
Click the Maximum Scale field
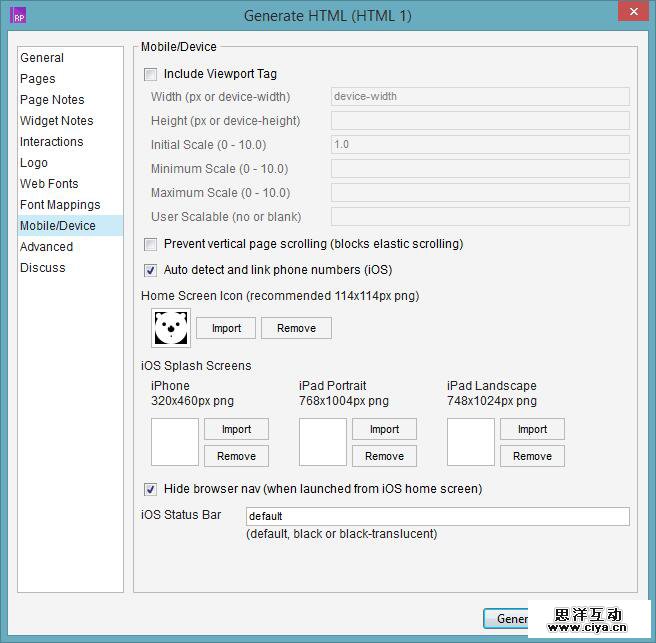click(x=480, y=192)
